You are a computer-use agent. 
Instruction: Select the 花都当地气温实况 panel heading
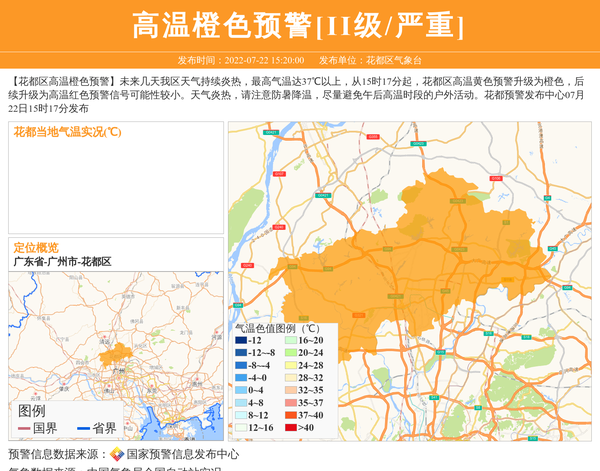pos(67,132)
